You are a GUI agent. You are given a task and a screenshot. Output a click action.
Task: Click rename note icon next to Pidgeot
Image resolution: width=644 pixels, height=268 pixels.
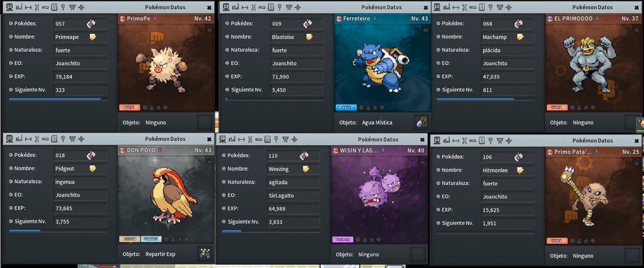point(93,169)
